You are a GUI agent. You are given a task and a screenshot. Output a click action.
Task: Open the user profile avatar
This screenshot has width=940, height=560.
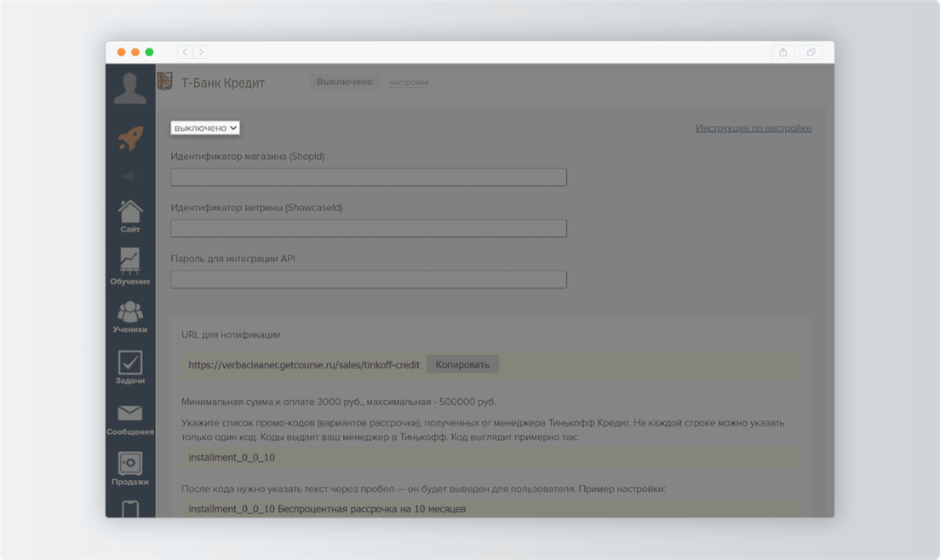click(130, 88)
